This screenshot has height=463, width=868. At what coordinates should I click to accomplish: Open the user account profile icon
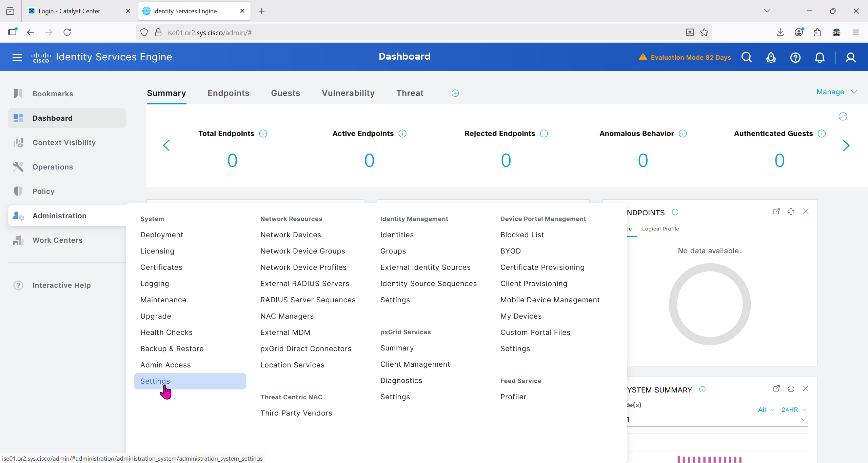point(850,58)
